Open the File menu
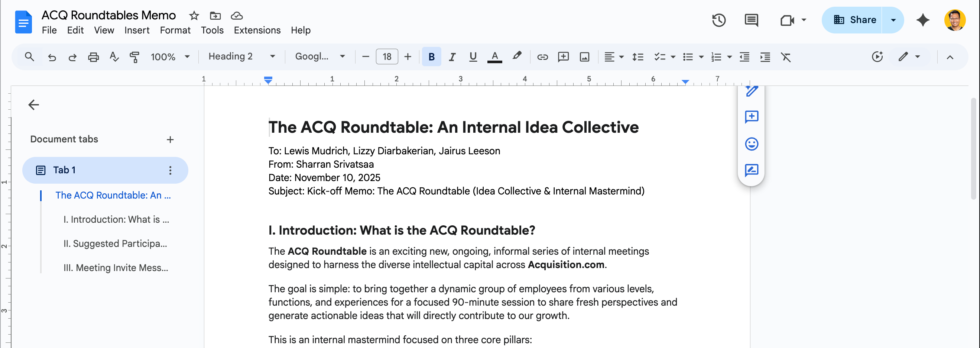The width and height of the screenshot is (980, 348). click(49, 30)
